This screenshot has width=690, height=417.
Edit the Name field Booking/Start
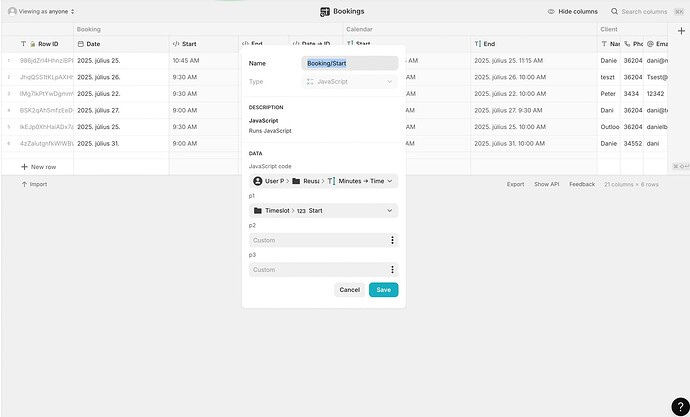point(350,63)
